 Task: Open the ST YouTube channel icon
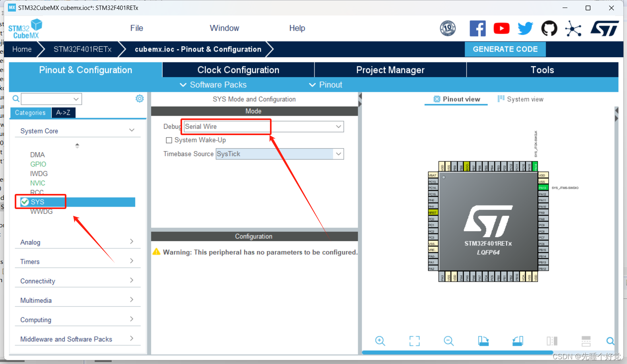coord(501,28)
